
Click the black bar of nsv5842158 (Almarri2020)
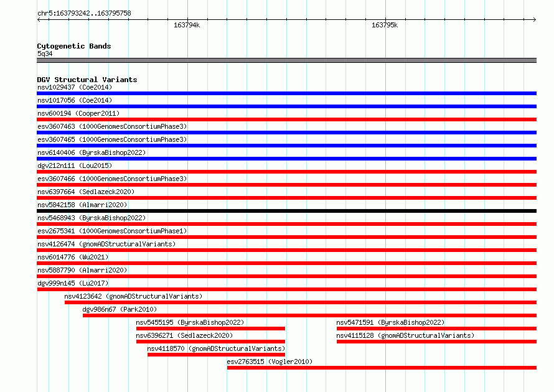pos(286,211)
